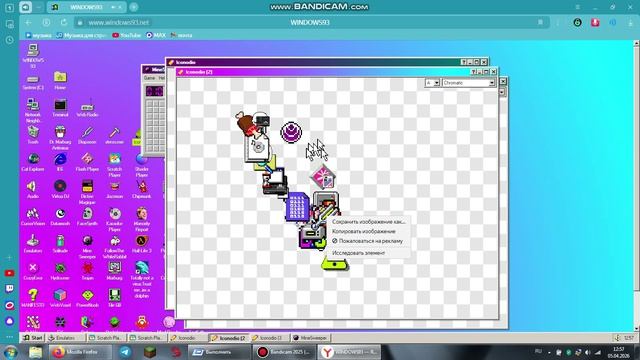Go back with the browser back arrow
Viewport: 640px width, 360px height.
(x=28, y=22)
